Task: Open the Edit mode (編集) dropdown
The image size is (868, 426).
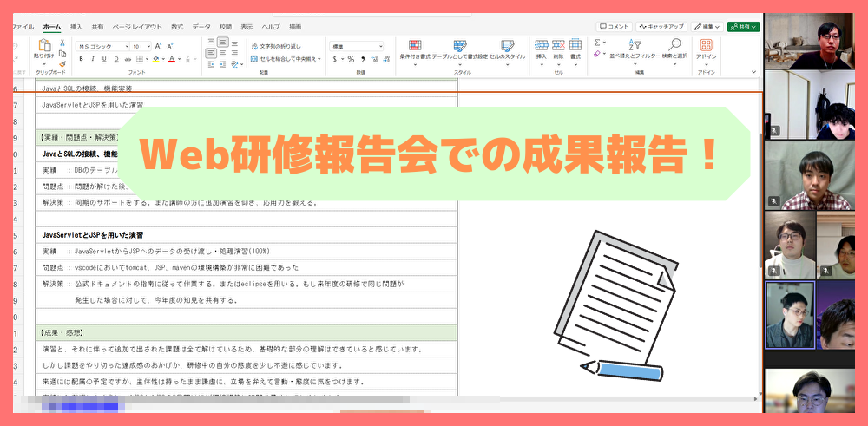Action: coord(708,27)
